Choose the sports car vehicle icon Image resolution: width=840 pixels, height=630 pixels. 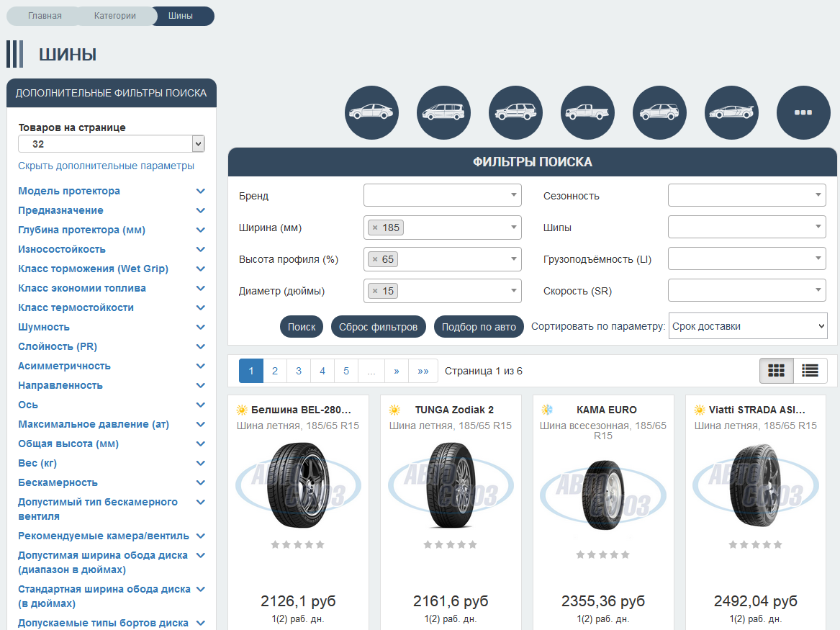tap(732, 113)
